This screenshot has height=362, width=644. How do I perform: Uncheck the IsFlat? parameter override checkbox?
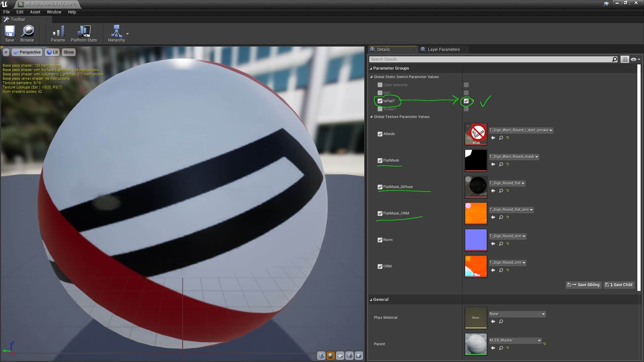(x=380, y=101)
